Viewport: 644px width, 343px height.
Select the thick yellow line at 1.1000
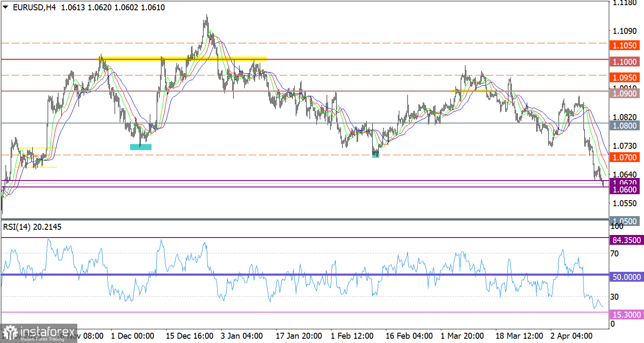tap(183, 58)
